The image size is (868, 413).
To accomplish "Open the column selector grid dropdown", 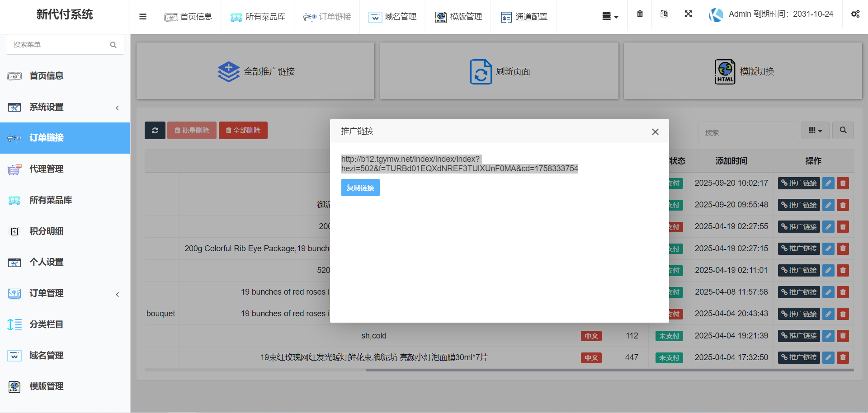I will [x=815, y=131].
